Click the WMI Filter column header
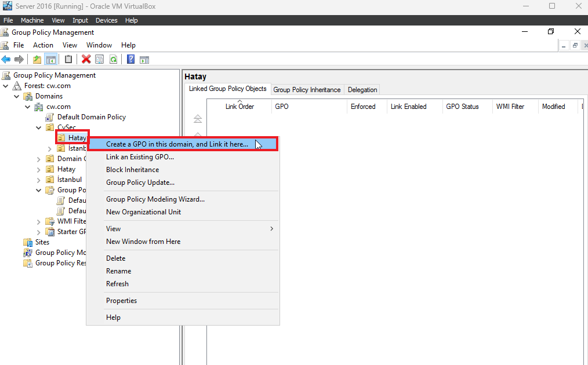Screen dimensions: 588x365 tap(515, 107)
